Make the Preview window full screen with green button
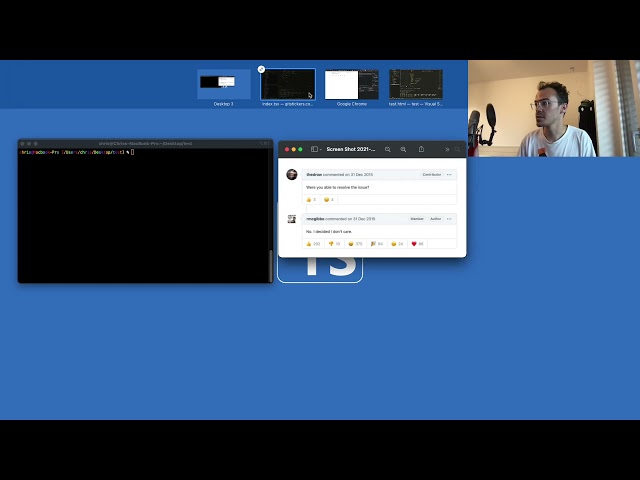Viewport: 640px width, 480px height. point(300,149)
